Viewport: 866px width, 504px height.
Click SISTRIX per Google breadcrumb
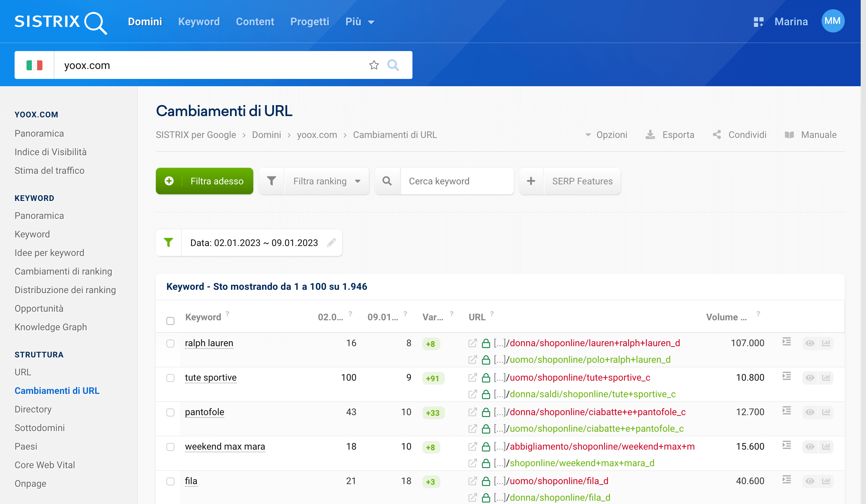(196, 135)
